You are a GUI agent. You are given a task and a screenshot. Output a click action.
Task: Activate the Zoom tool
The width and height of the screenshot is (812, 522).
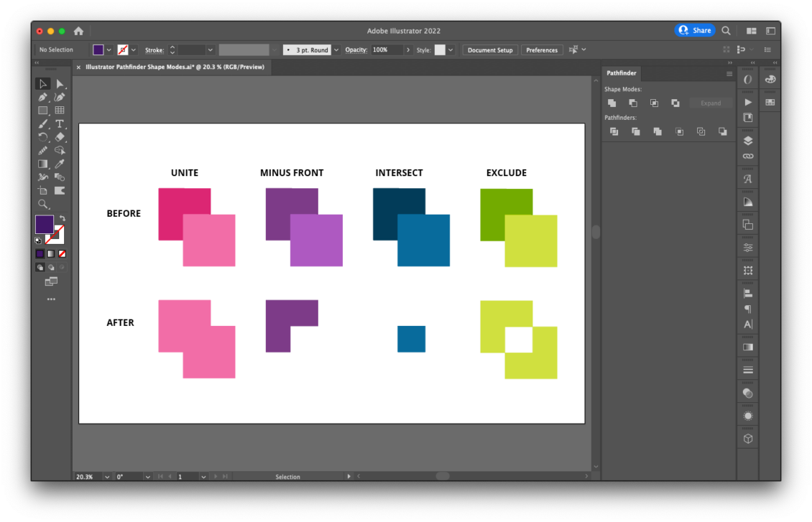click(x=43, y=204)
